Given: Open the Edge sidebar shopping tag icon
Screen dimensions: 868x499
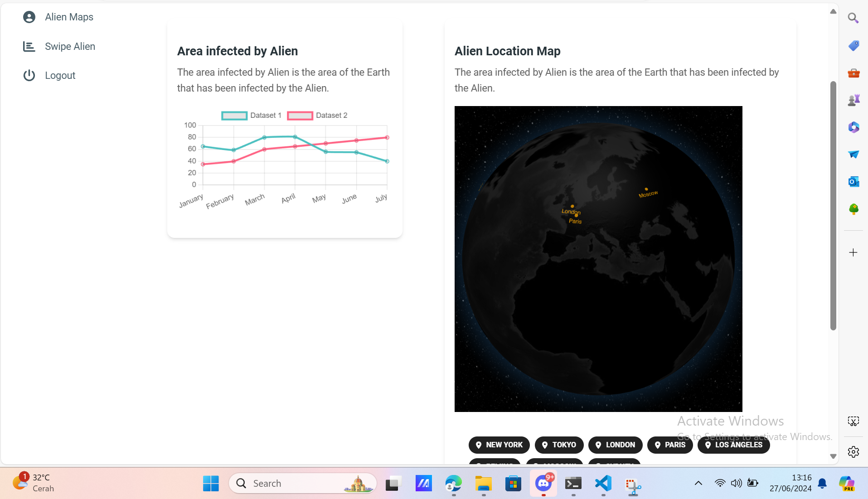Looking at the screenshot, I should click(853, 45).
